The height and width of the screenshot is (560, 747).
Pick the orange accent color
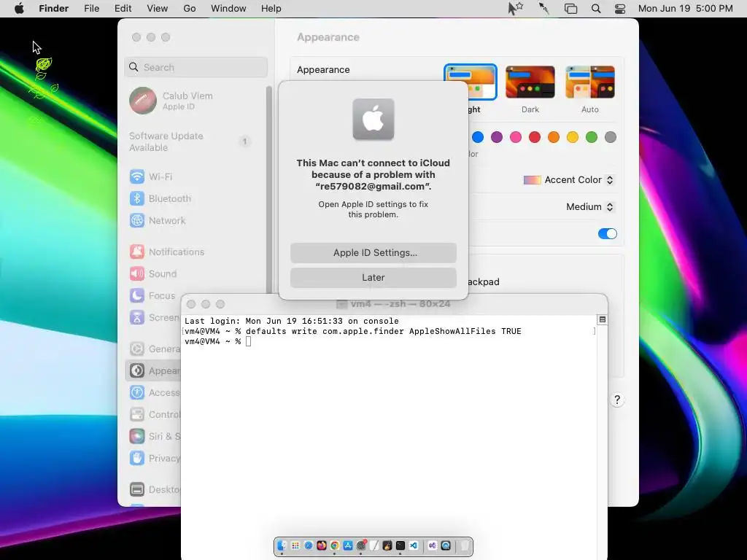(x=554, y=138)
